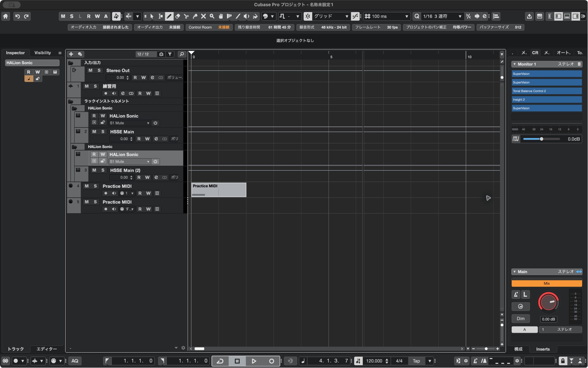The height and width of the screenshot is (368, 588).
Task: Open the track search magnifier
Action: point(182,54)
